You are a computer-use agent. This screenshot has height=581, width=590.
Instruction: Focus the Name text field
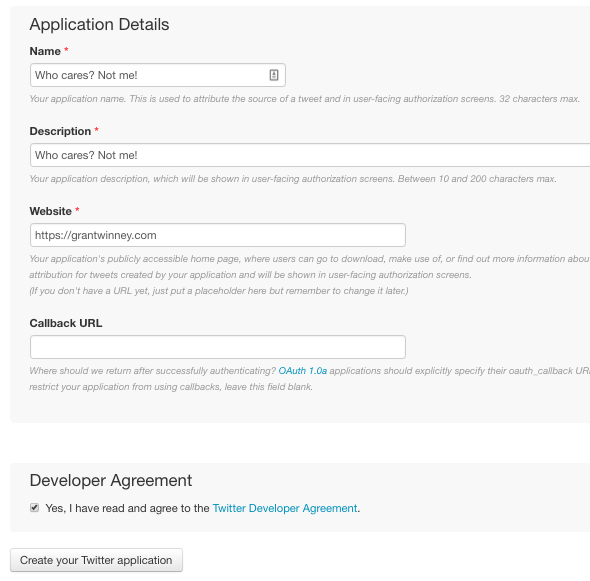[x=158, y=75]
